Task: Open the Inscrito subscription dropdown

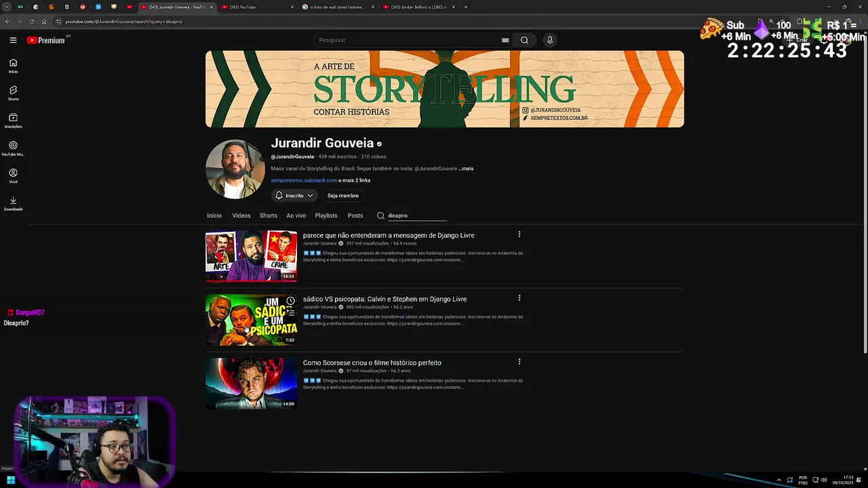Action: click(310, 195)
